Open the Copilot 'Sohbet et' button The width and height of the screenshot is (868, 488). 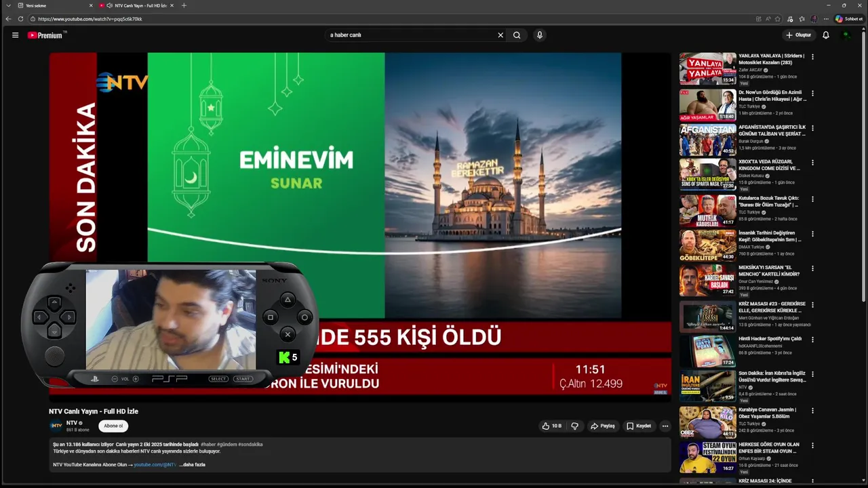click(849, 19)
